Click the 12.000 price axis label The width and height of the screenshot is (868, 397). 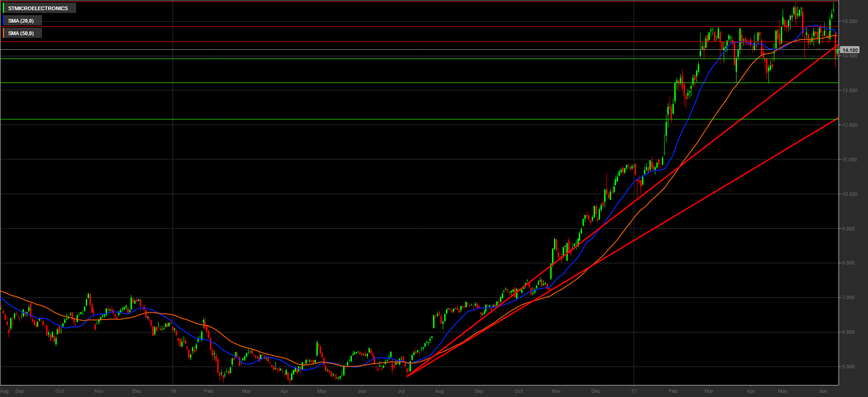(x=850, y=125)
